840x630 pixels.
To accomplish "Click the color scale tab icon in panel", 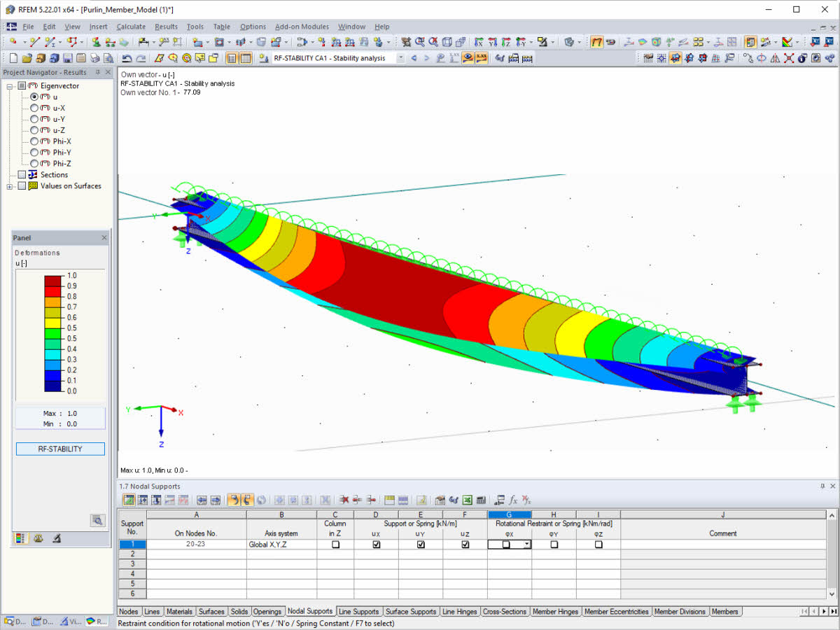I will (x=20, y=538).
